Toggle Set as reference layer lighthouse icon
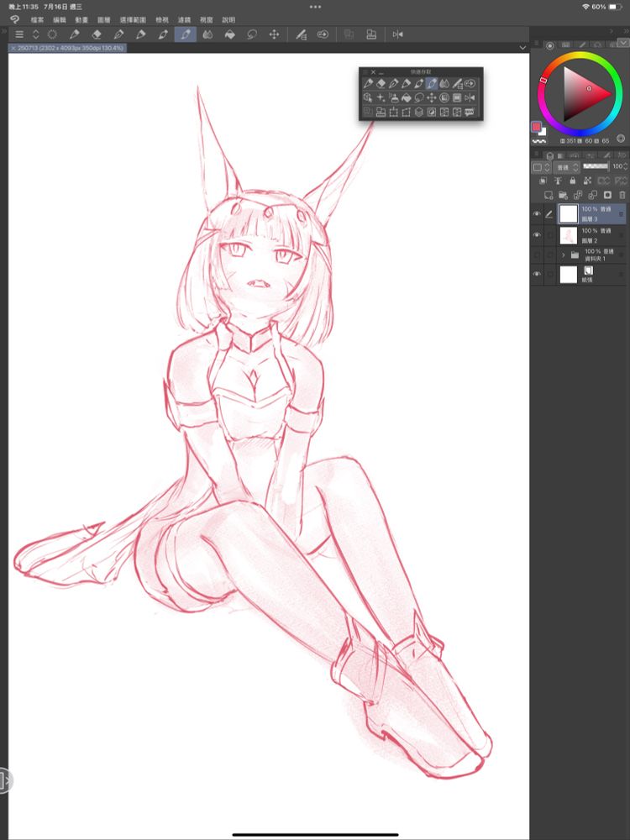Viewport: 630px width, 840px height. pos(558,181)
